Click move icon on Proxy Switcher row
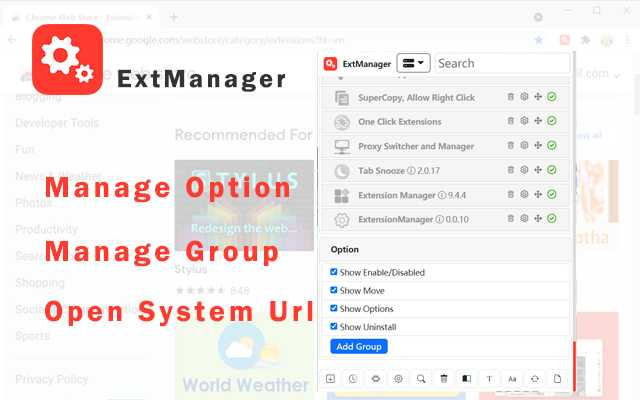The height and width of the screenshot is (400, 640). 538,145
